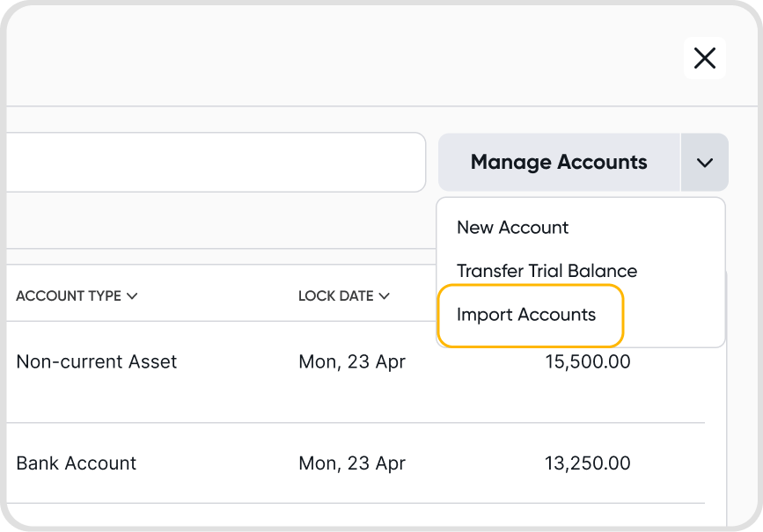This screenshot has height=532, width=763.
Task: Click the sort chevron beside LOCK DATE
Action: (x=384, y=296)
